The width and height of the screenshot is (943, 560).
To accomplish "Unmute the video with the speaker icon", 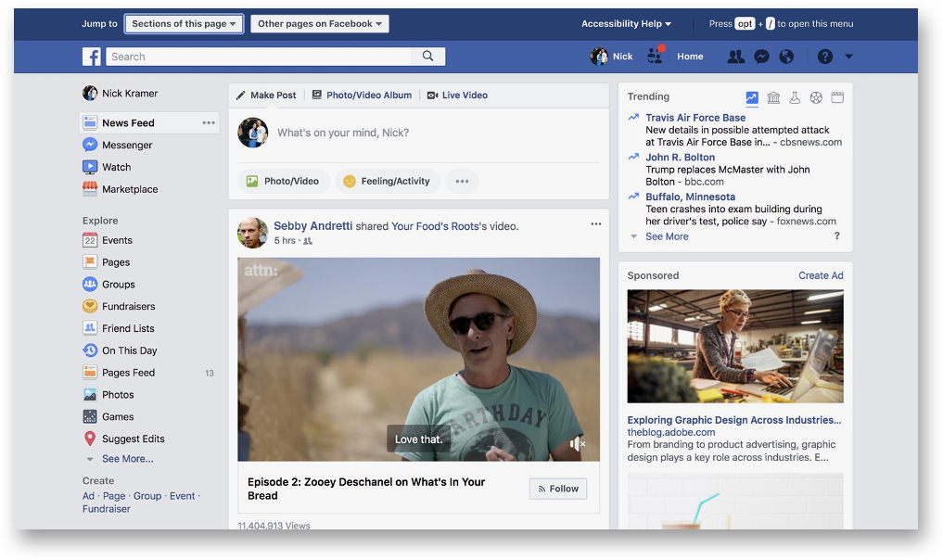I will coord(577,444).
